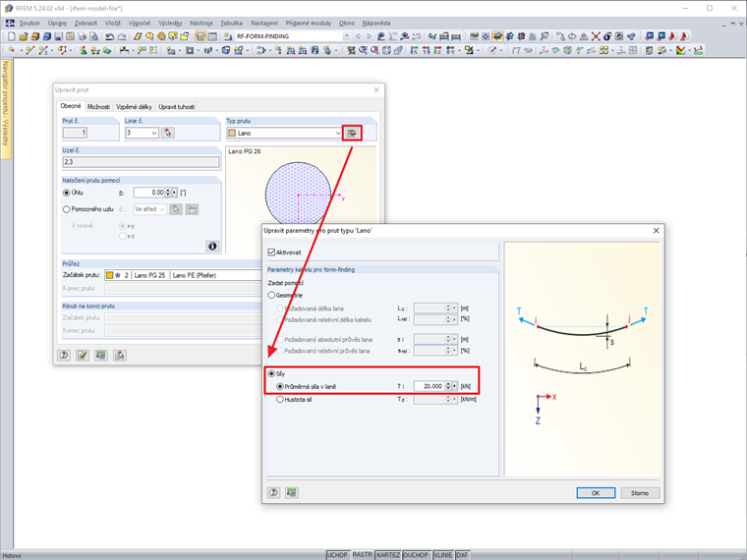Click the Storno button

[640, 493]
